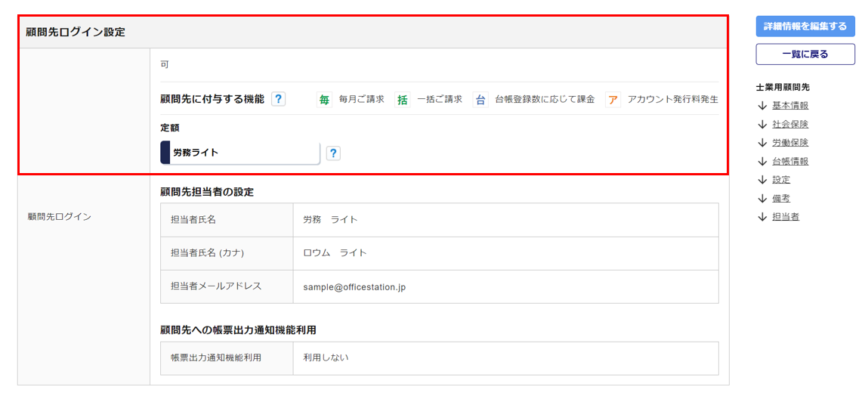Click down arrow icon beside 備考
Viewport: 868px width, 393px height.
762,199
